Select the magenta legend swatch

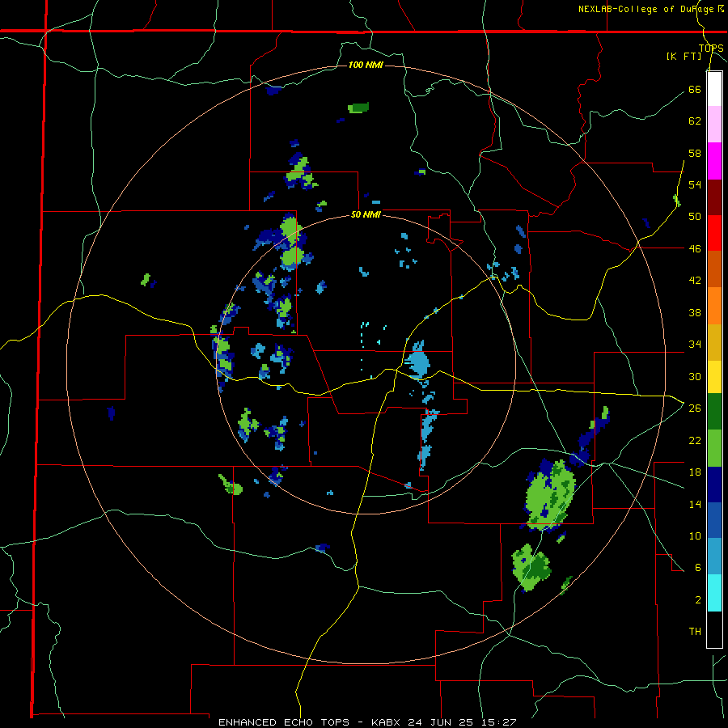(x=714, y=161)
